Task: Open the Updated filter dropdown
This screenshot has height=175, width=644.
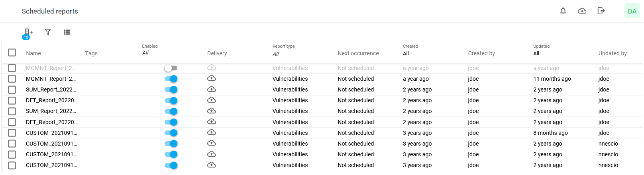Action: [536, 54]
